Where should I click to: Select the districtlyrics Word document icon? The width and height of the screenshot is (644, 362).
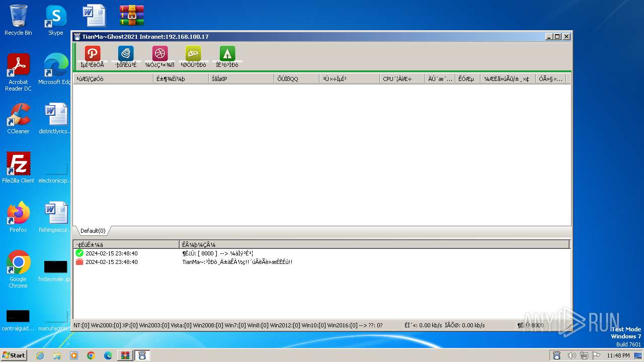pos(56,115)
